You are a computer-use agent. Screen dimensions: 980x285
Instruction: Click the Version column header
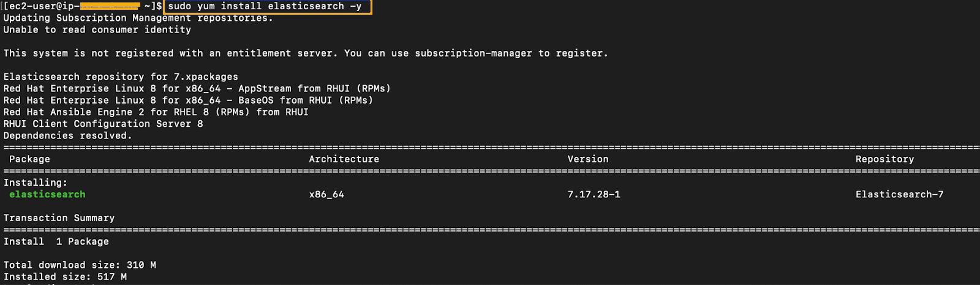coord(588,159)
